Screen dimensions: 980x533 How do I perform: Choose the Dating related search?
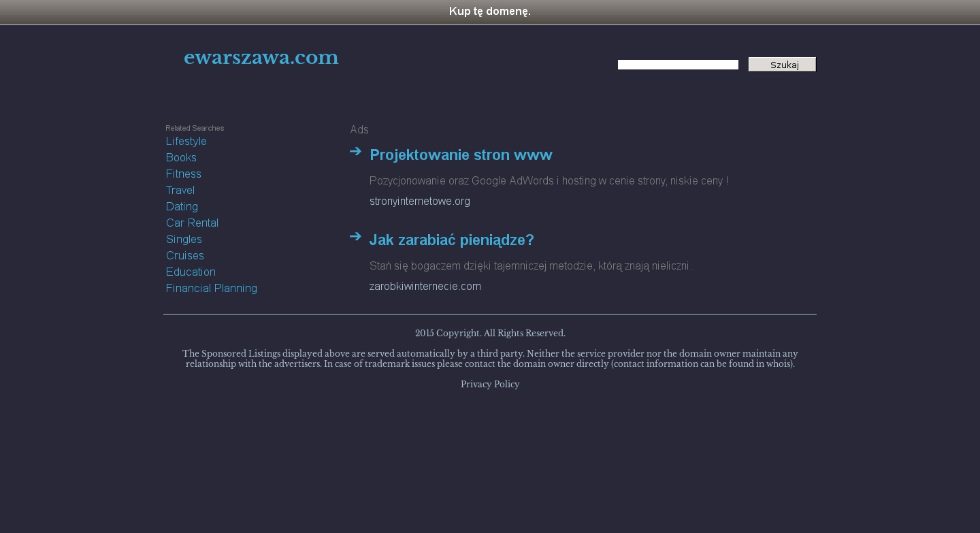click(182, 207)
